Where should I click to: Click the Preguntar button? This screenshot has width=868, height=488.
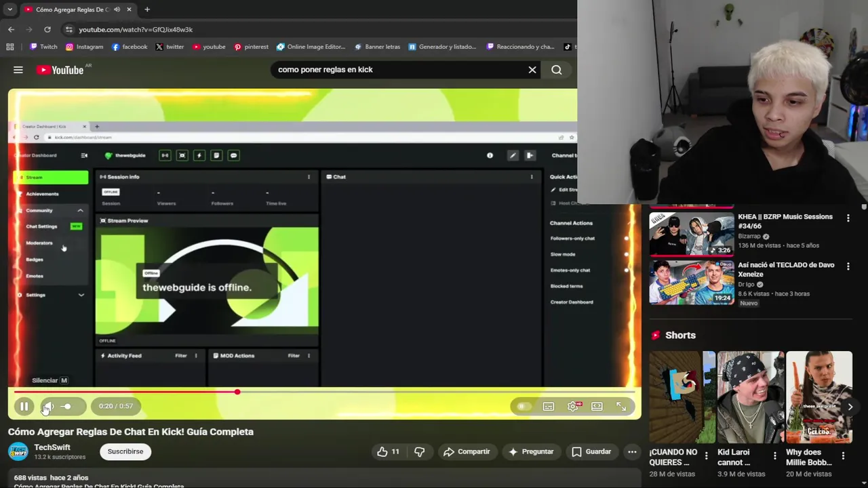[531, 451]
